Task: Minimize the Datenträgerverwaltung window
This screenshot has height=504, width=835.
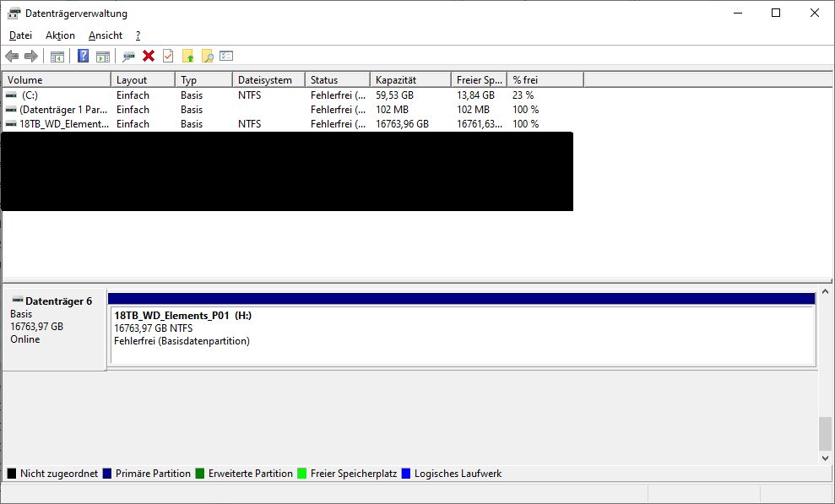Action: tap(738, 13)
